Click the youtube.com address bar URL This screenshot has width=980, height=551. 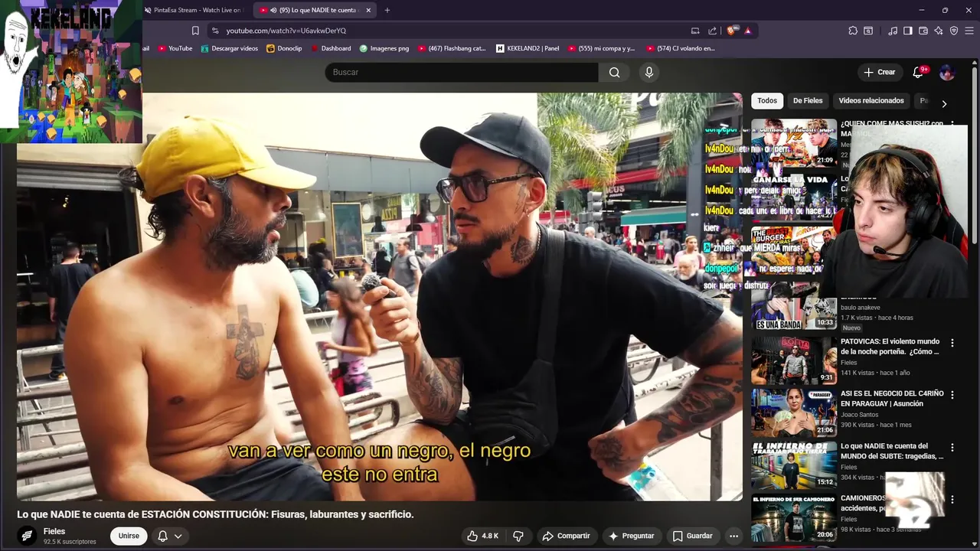tap(286, 31)
